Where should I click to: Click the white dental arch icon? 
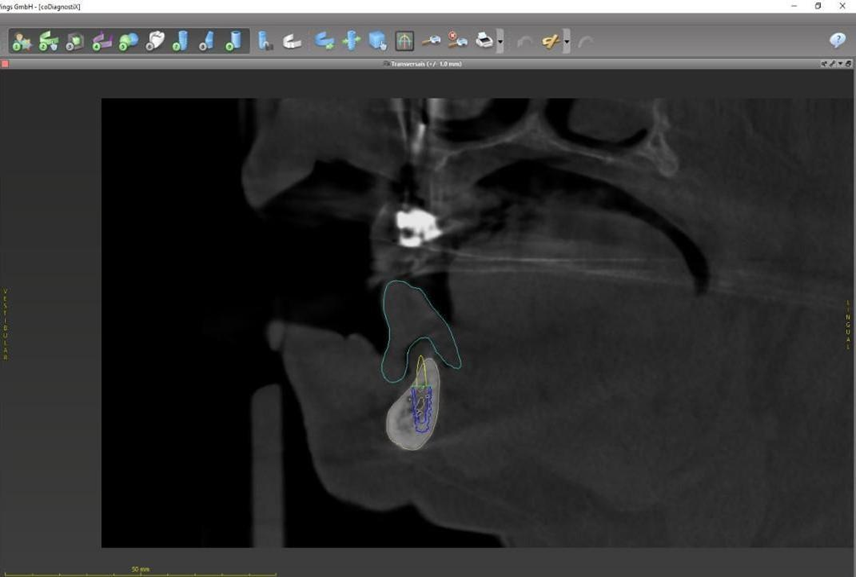tap(293, 41)
